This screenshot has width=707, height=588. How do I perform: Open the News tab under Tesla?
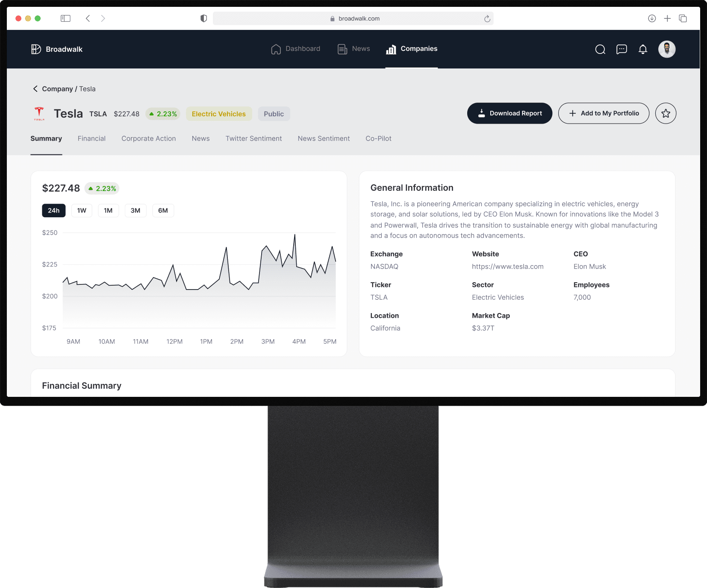pyautogui.click(x=200, y=139)
